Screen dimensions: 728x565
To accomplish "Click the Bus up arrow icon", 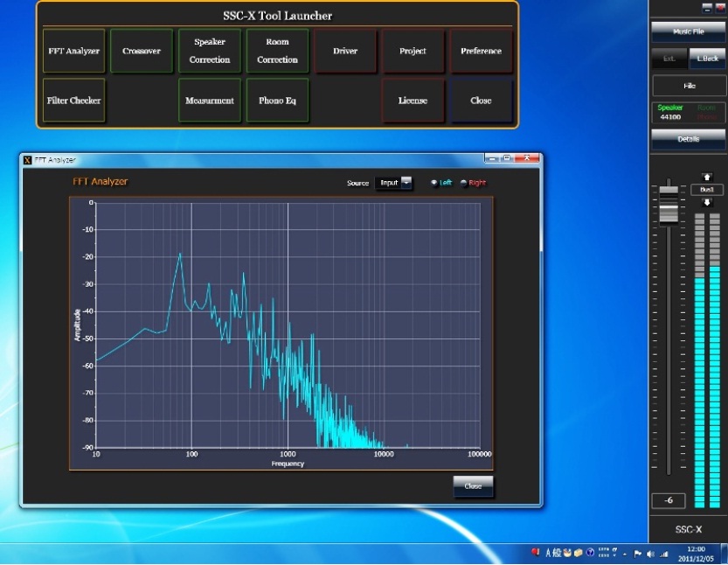I will pyautogui.click(x=707, y=178).
